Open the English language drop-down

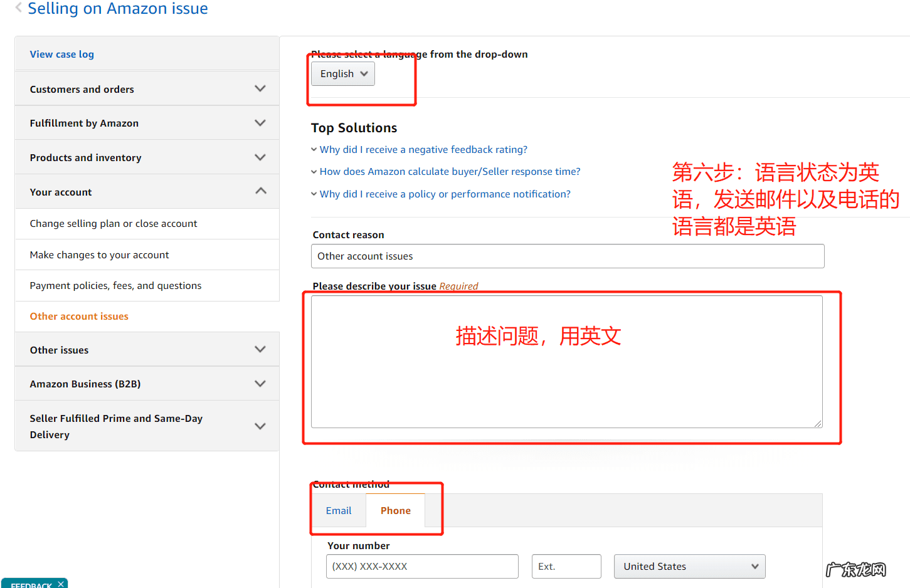point(343,74)
